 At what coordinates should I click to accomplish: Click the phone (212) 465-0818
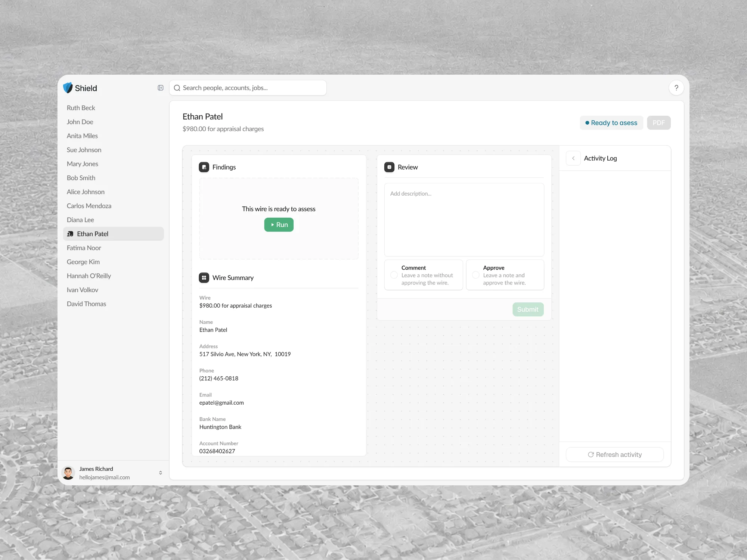[219, 379]
